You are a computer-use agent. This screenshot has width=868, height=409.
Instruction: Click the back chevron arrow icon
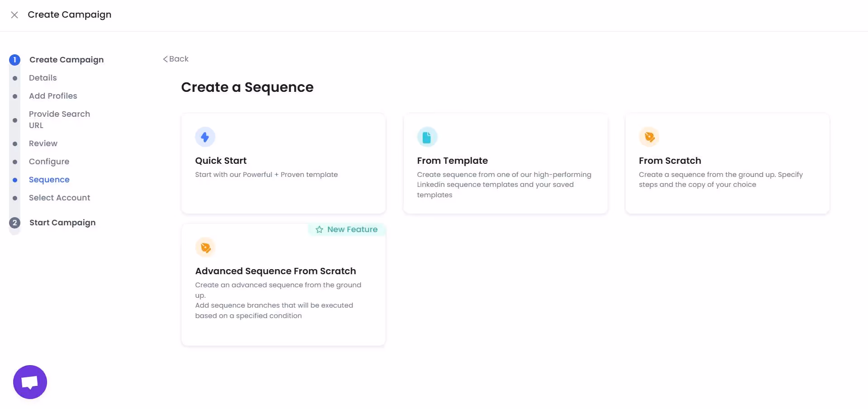(165, 59)
